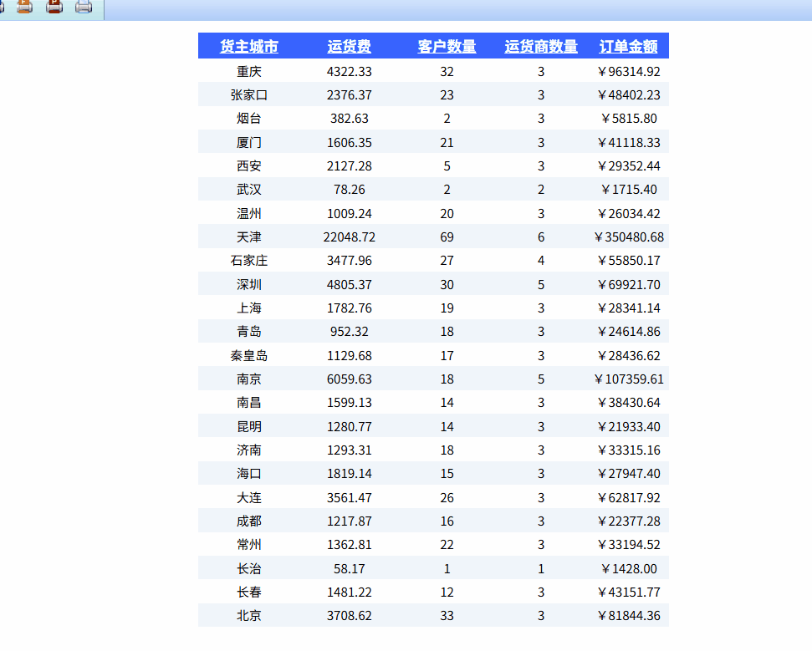Click the 深圳 city cell

click(x=249, y=285)
